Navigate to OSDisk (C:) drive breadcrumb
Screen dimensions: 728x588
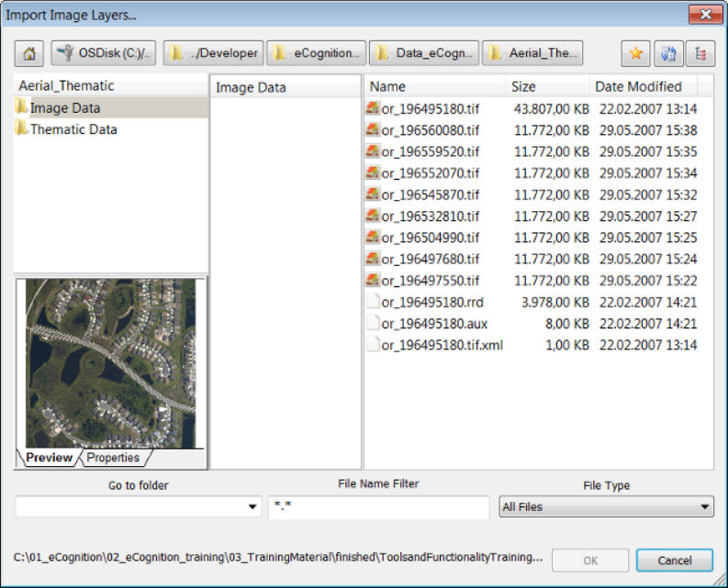click(104, 53)
